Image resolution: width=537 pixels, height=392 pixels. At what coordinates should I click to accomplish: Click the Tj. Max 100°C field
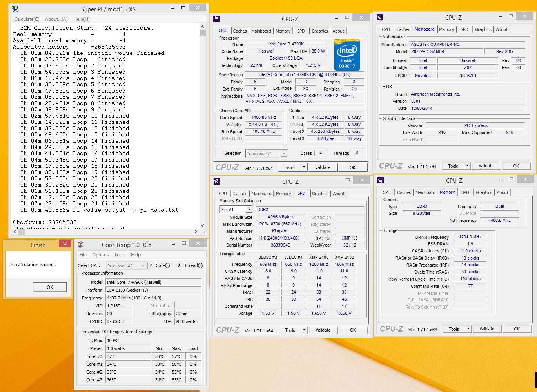coord(128,341)
